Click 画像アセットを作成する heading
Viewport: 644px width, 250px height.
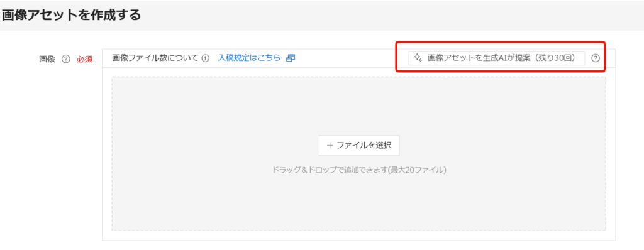(x=72, y=15)
